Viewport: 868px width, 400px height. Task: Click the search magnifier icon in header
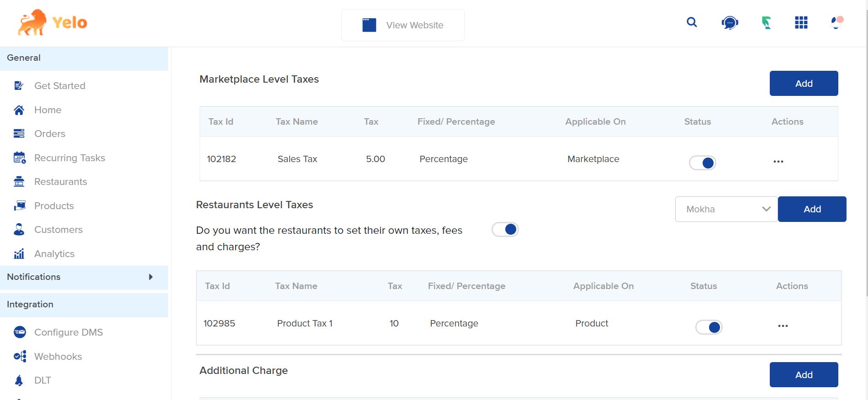(x=692, y=22)
